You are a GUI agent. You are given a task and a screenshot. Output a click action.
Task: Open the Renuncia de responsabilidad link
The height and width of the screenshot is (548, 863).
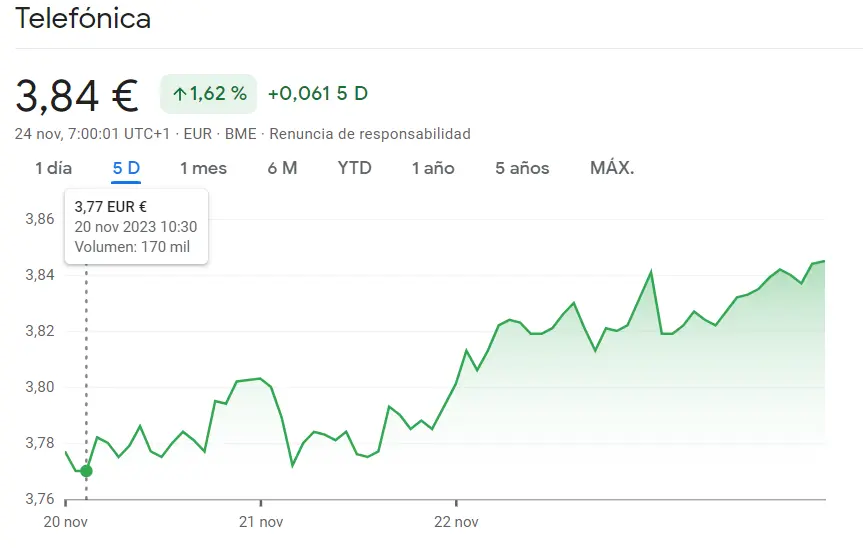point(370,134)
